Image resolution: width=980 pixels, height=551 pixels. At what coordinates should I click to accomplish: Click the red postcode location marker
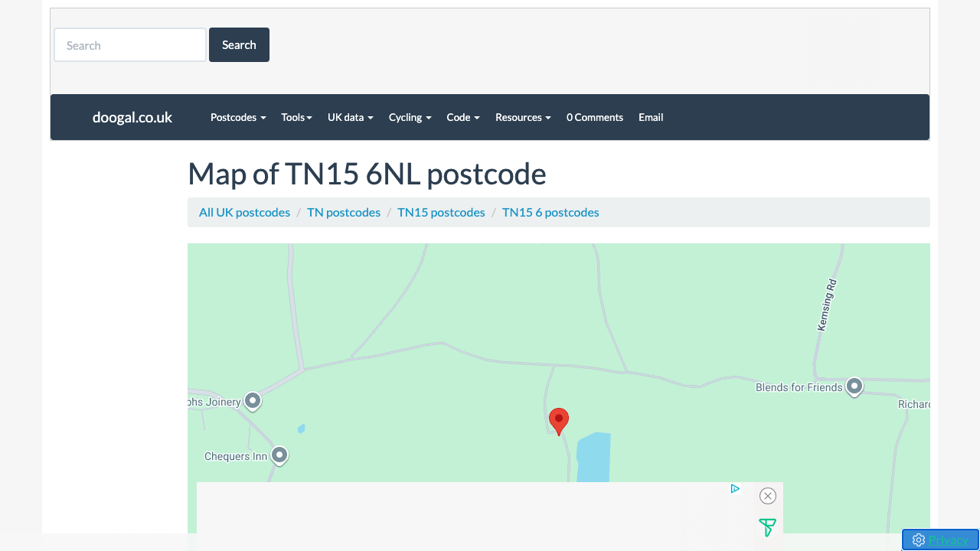coord(559,420)
